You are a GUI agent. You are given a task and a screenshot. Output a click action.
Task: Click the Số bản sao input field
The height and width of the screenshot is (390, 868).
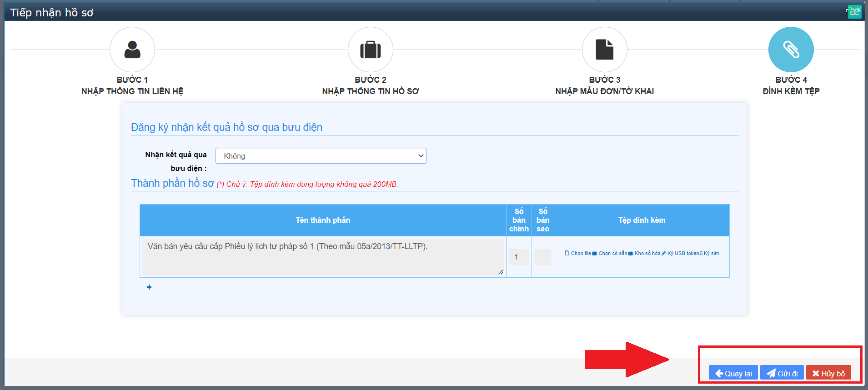point(542,257)
